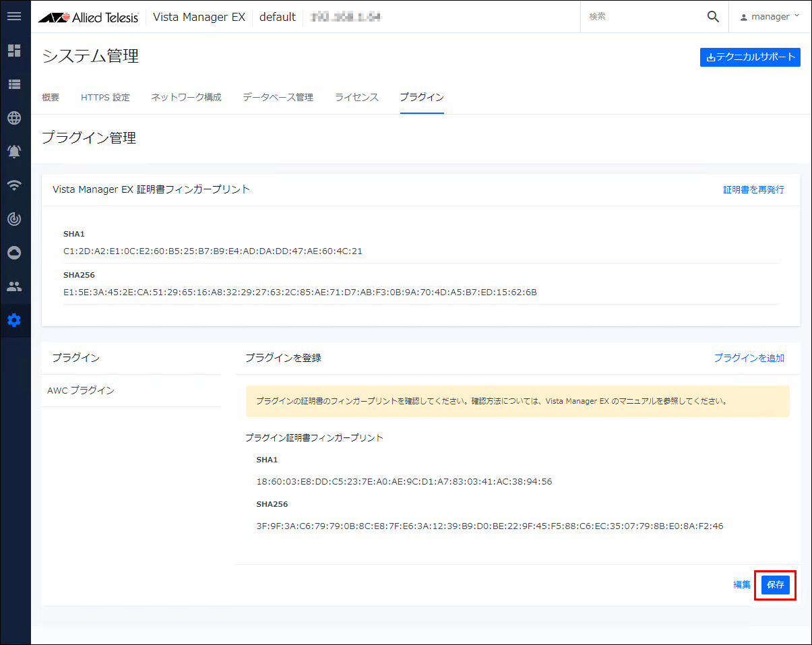This screenshot has width=812, height=645.
Task: Click the blurred IP address in header
Action: (x=346, y=18)
